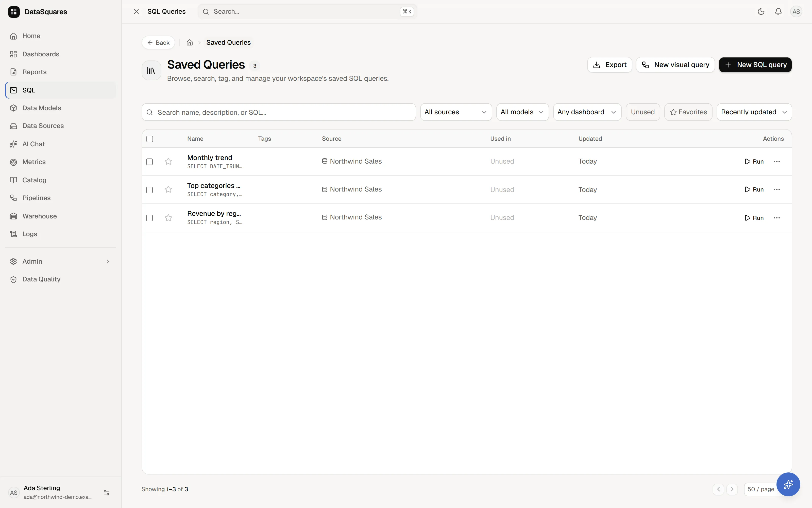Viewport: 812px width, 508px height.
Task: Check the Revenue by region row checkbox
Action: [150, 218]
